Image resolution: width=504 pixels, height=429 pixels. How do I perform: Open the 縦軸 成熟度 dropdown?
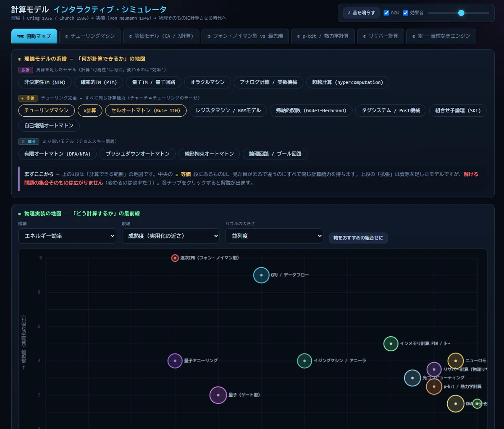pyautogui.click(x=171, y=236)
